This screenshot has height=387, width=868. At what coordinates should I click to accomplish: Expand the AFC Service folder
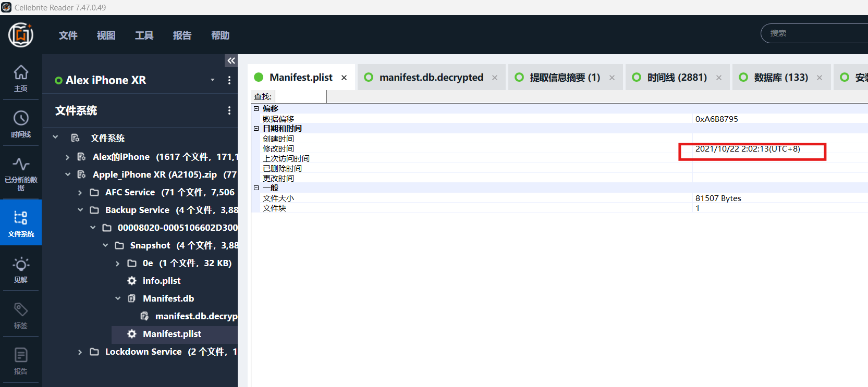(80, 193)
